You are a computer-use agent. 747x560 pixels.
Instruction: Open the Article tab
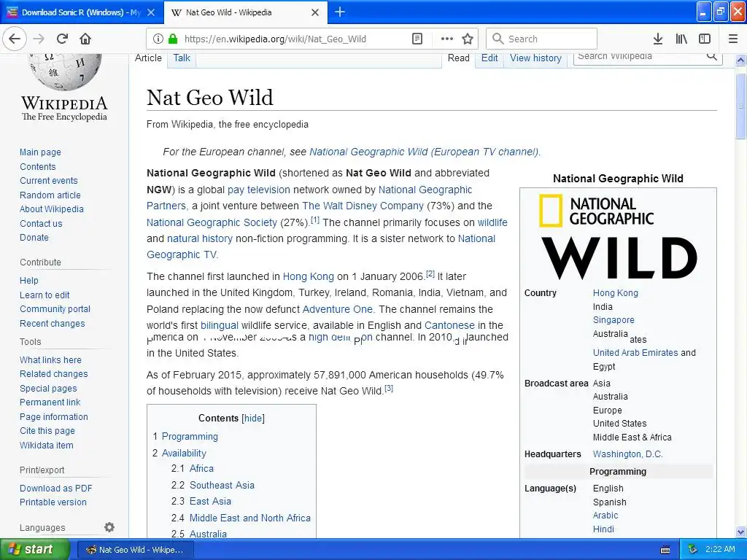click(x=148, y=58)
